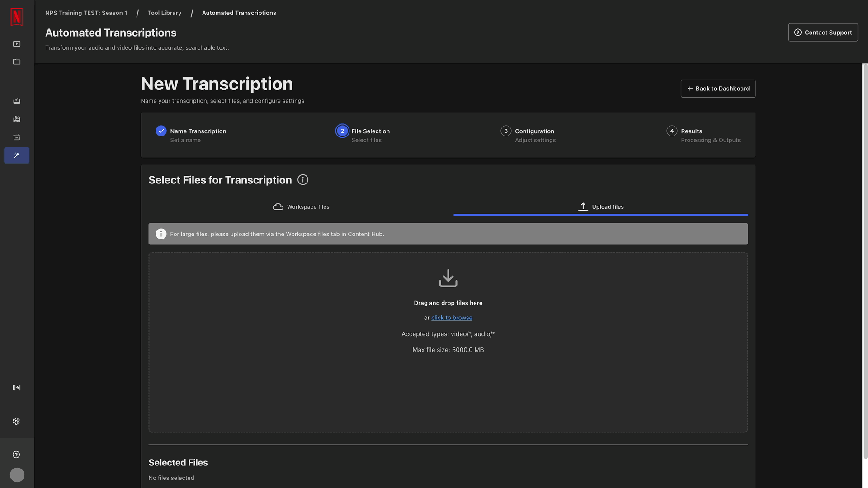Go back to Name Transcription step
The image size is (868, 488).
pos(198,131)
